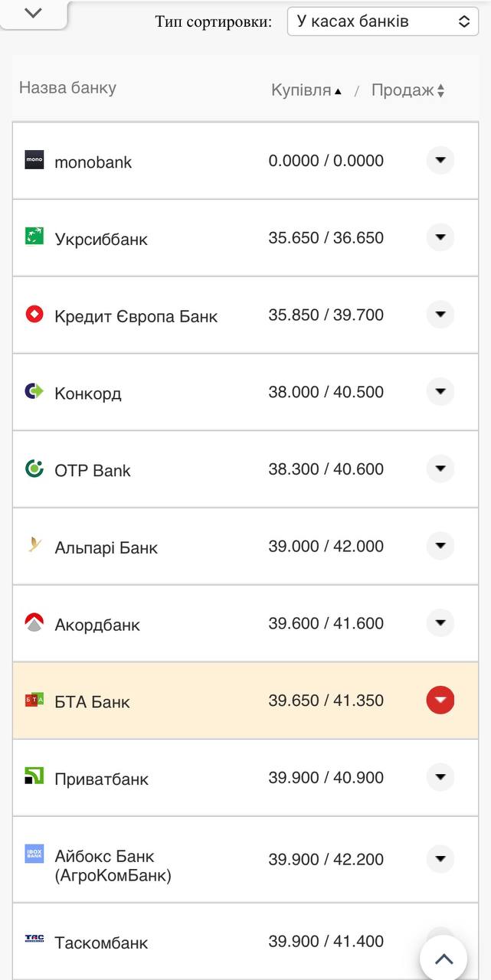Screen dimensions: 491x980
Task: Click the Конкорд bank logo
Action: 33,392
